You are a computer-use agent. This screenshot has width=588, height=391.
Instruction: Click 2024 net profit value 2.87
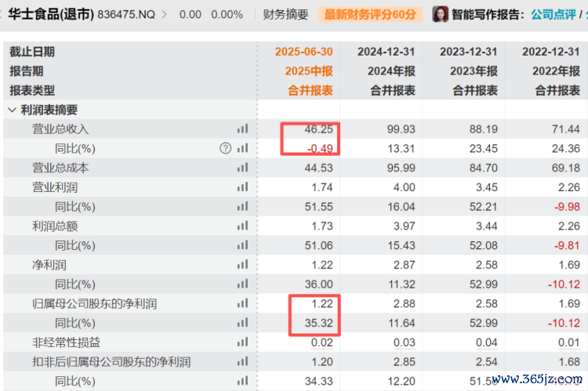pyautogui.click(x=405, y=265)
